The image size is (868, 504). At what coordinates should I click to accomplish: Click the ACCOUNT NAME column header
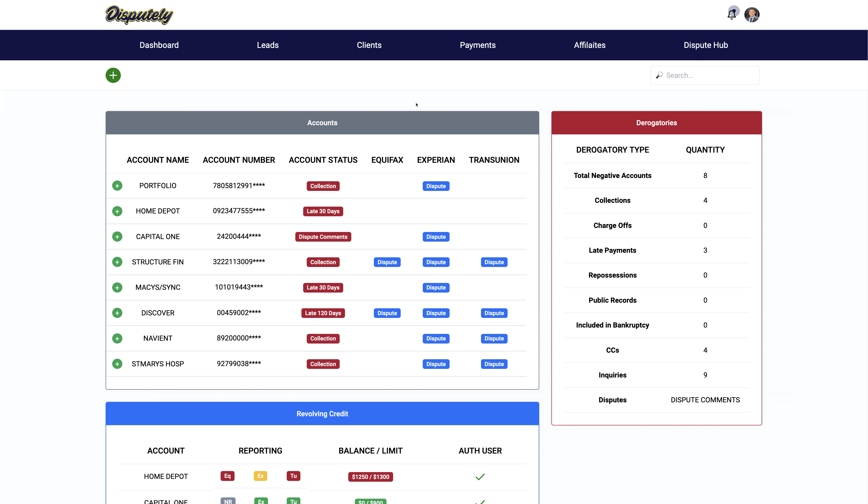(158, 160)
